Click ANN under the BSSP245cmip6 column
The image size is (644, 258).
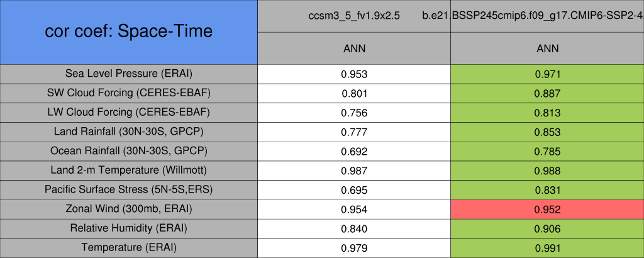[x=547, y=48]
